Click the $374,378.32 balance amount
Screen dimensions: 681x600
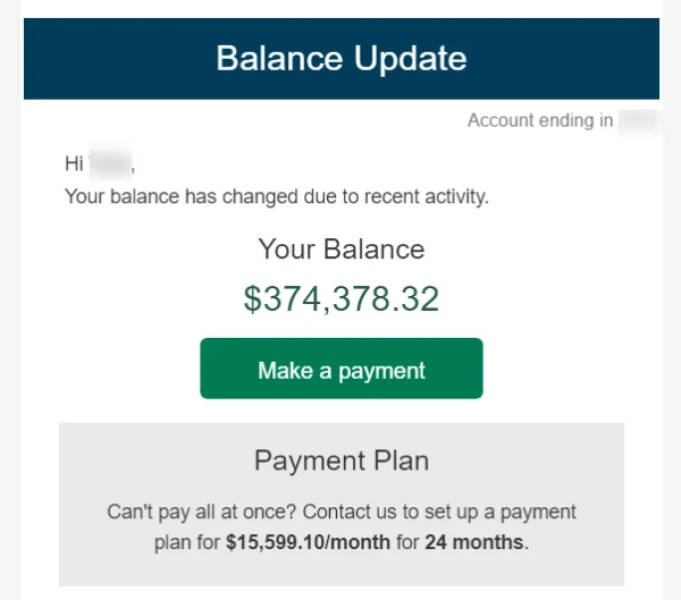[x=341, y=299]
